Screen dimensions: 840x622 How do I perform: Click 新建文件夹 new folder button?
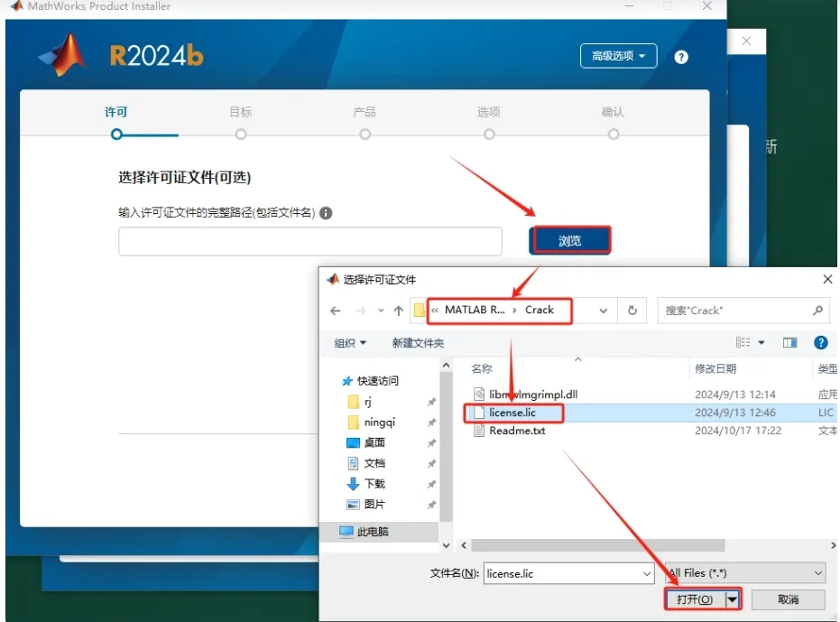tap(418, 343)
